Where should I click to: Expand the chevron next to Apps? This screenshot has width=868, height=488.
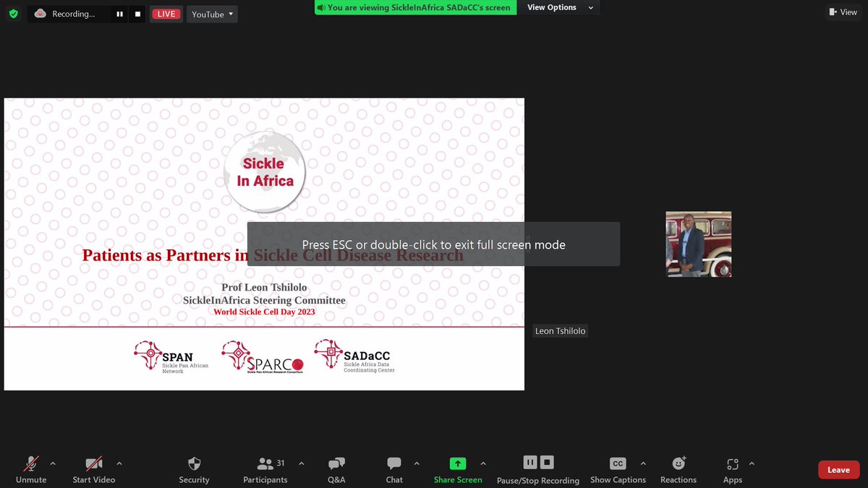752,463
